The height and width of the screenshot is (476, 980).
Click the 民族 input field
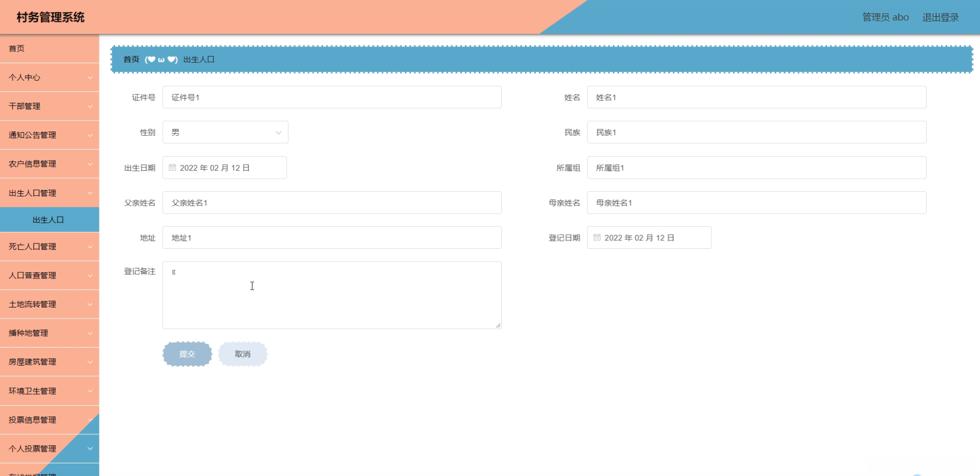pos(757,132)
